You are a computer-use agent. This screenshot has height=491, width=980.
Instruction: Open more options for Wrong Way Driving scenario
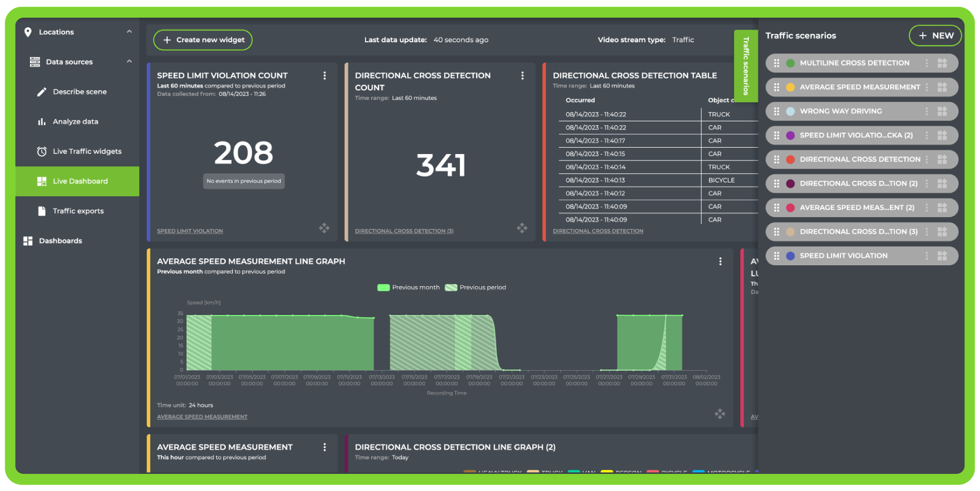click(926, 111)
